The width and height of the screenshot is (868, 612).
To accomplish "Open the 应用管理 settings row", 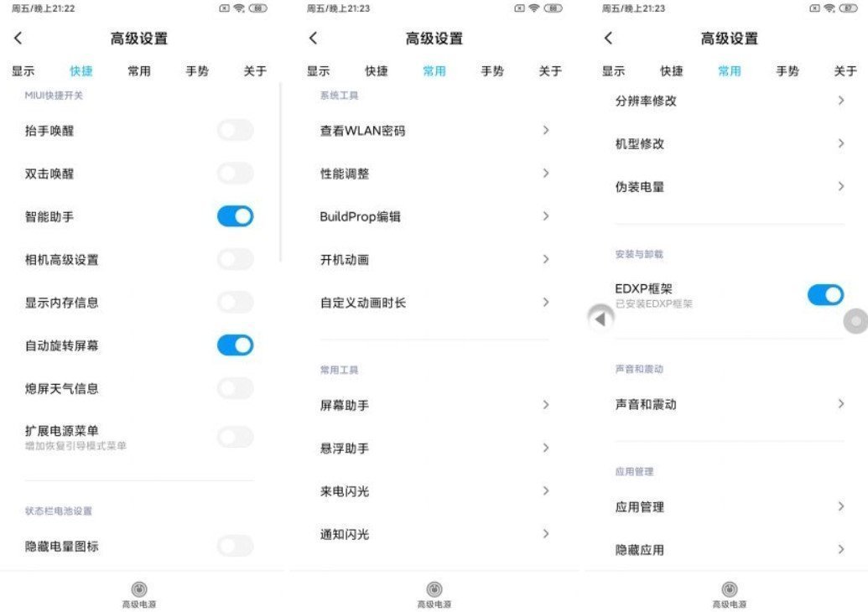I will tap(729, 507).
